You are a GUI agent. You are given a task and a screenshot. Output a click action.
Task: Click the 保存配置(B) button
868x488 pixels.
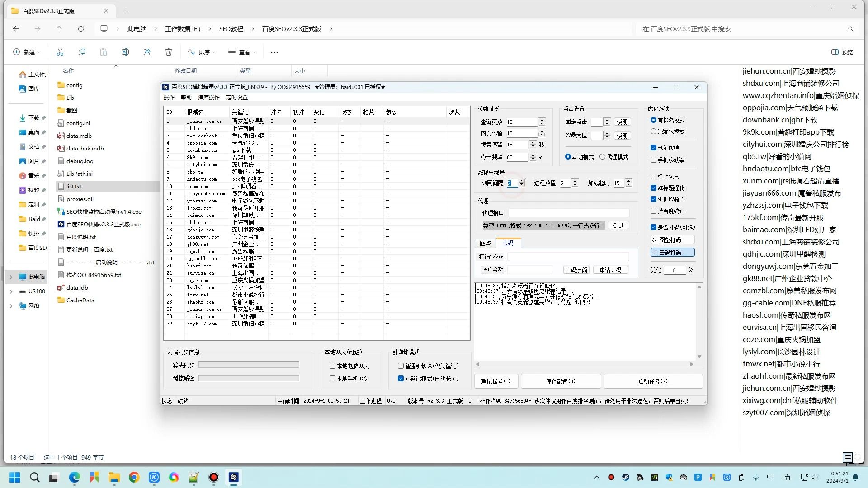coord(561,381)
